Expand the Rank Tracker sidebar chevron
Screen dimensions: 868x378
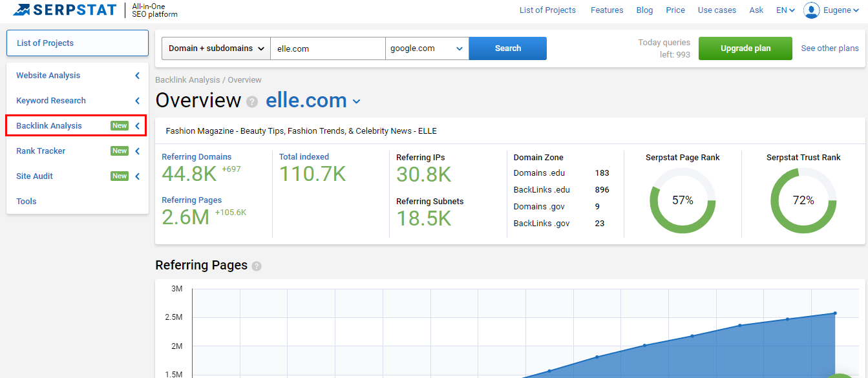point(137,151)
